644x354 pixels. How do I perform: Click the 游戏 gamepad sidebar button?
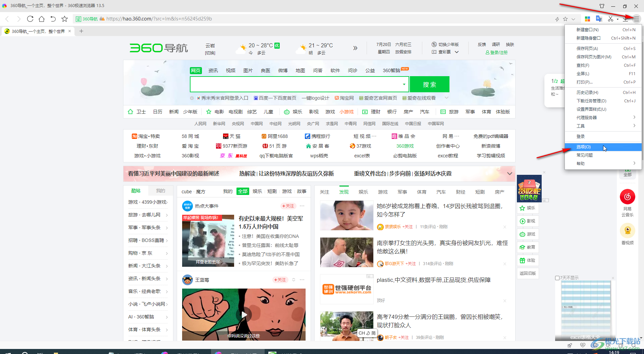(x=528, y=234)
